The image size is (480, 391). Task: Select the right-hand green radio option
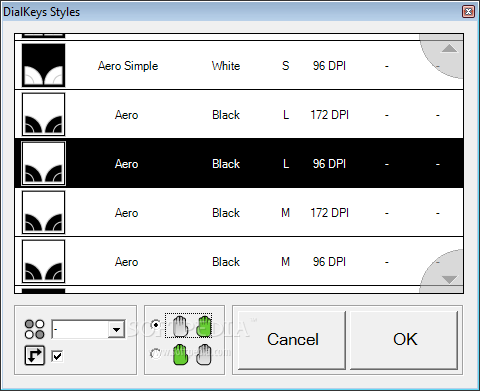click(155, 324)
